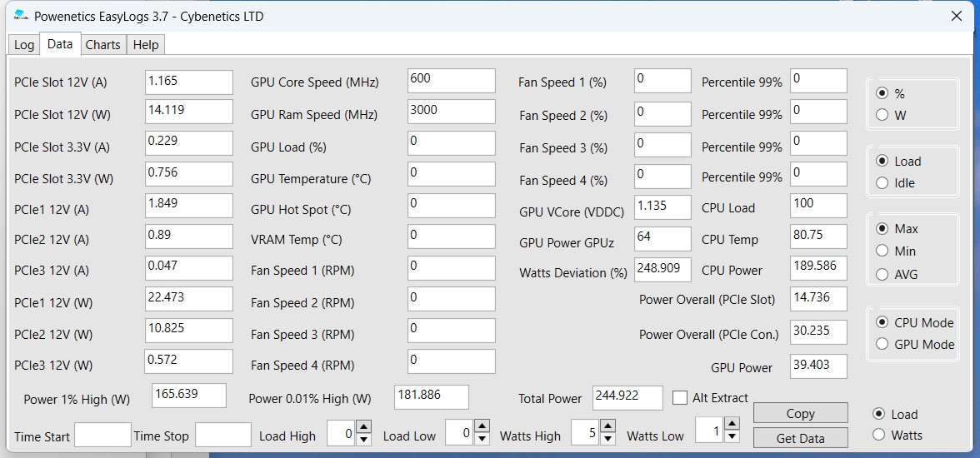980x458 pixels.
Task: Open the Help tab
Action: click(146, 45)
